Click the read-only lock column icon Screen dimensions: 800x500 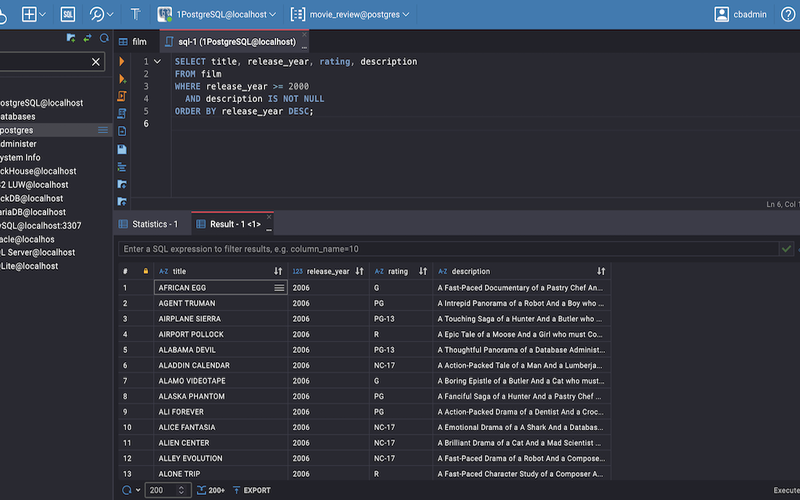146,271
